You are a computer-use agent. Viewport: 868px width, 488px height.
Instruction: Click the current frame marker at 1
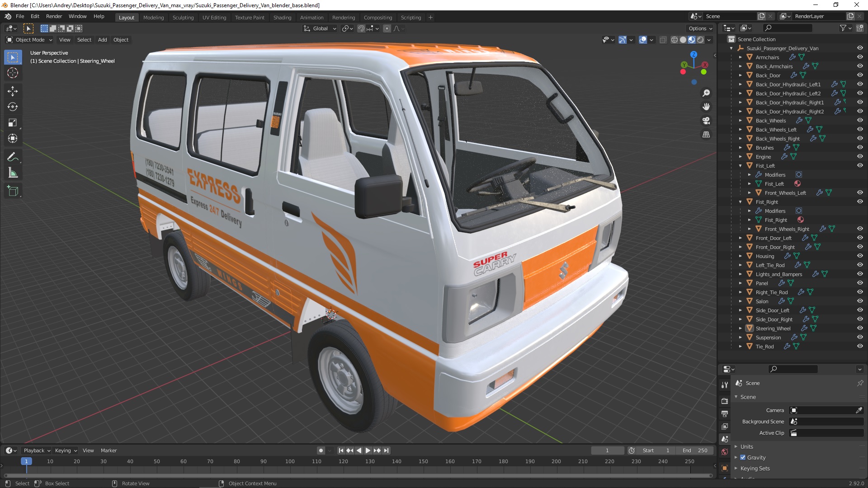click(26, 461)
